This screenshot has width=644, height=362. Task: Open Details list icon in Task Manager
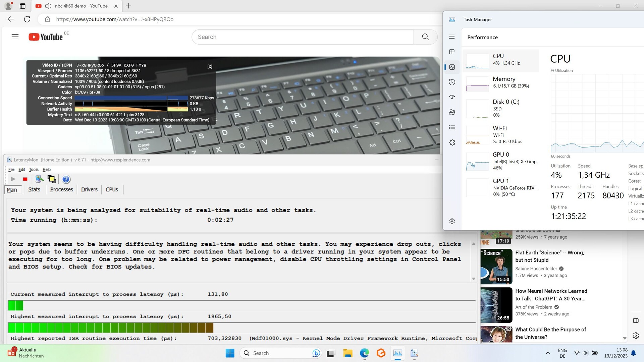point(452,127)
